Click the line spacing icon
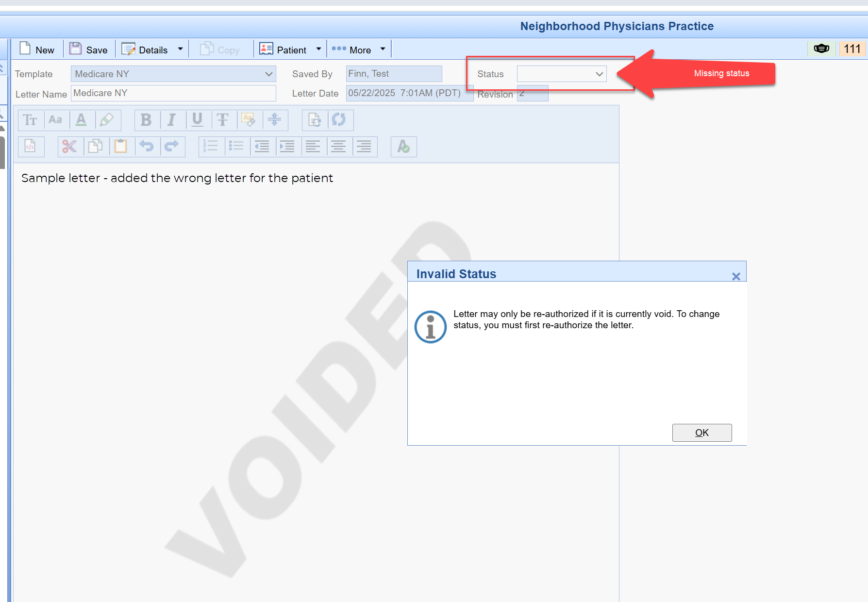Viewport: 868px width, 602px height. coord(274,120)
